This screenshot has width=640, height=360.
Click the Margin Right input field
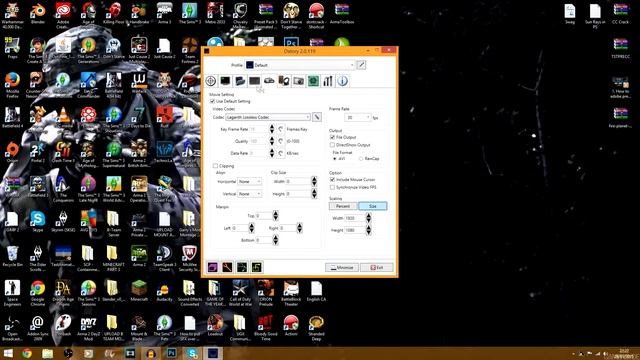[288, 228]
